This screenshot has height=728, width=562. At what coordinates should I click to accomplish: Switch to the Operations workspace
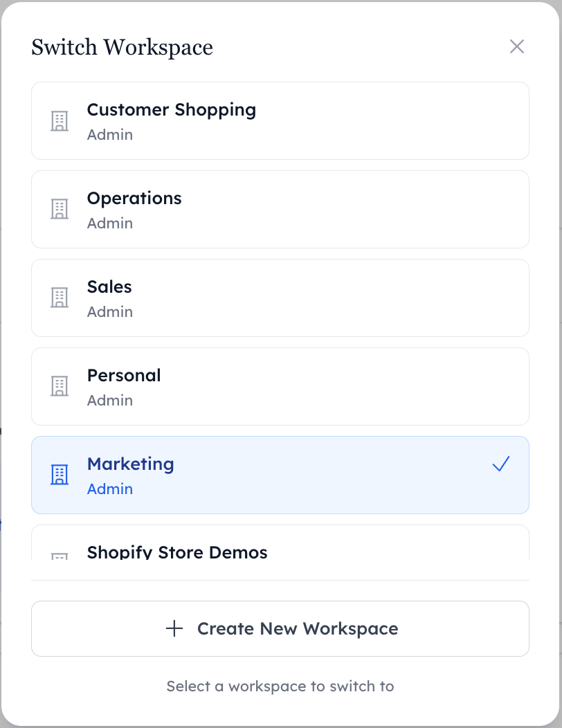coord(280,209)
